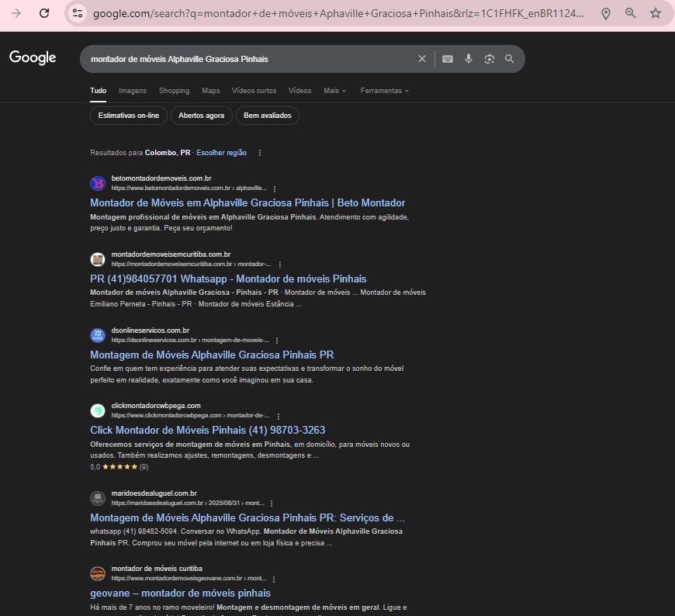Click the Google logo to return home
The width and height of the screenshot is (675, 616).
pyautogui.click(x=32, y=57)
